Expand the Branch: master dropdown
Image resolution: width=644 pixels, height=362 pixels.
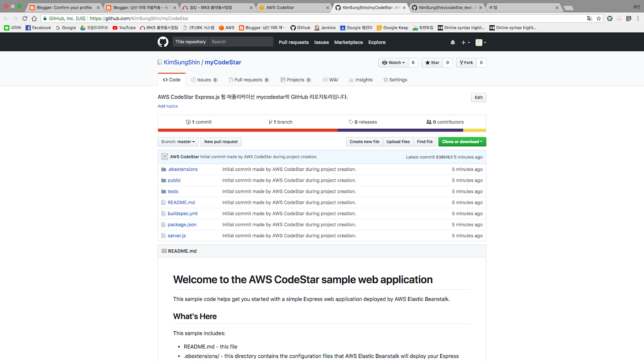click(178, 142)
